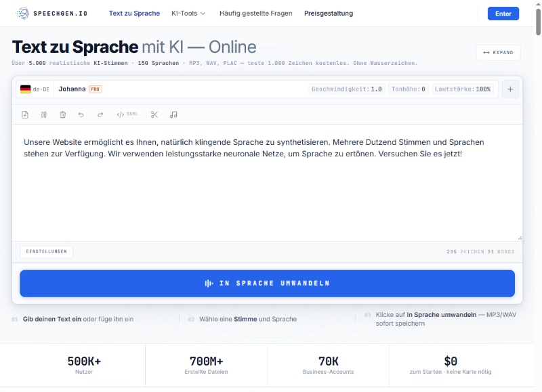This screenshot has width=542, height=392.
Task: Click the '700M+' Erstellte Dateien statistic
Action: (x=207, y=365)
